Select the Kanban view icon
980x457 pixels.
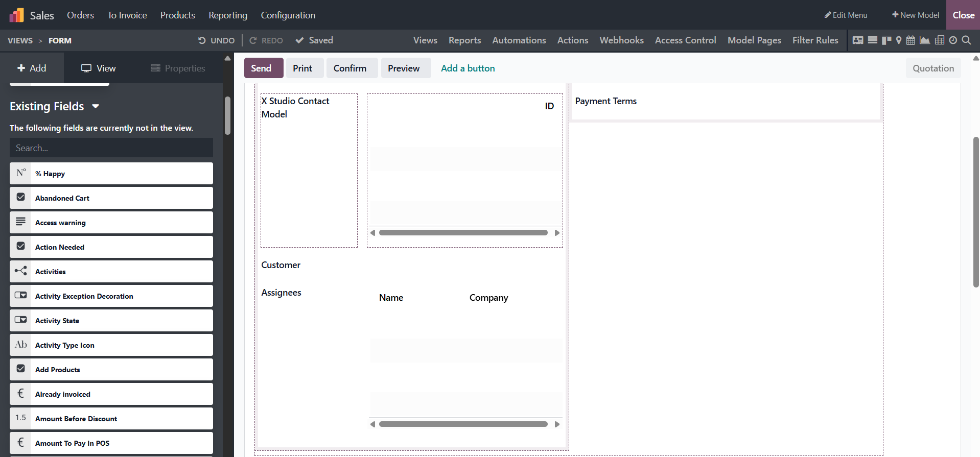tap(886, 40)
